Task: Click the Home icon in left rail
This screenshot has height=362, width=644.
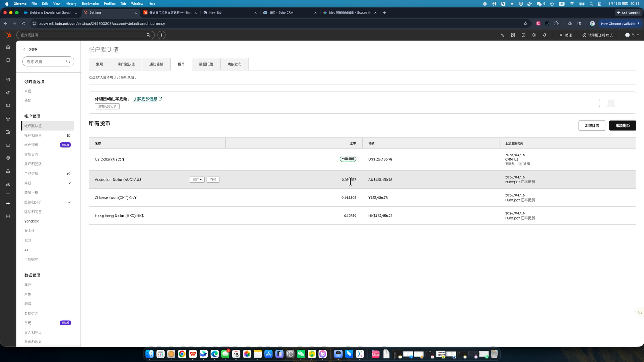Action: click(x=8, y=47)
